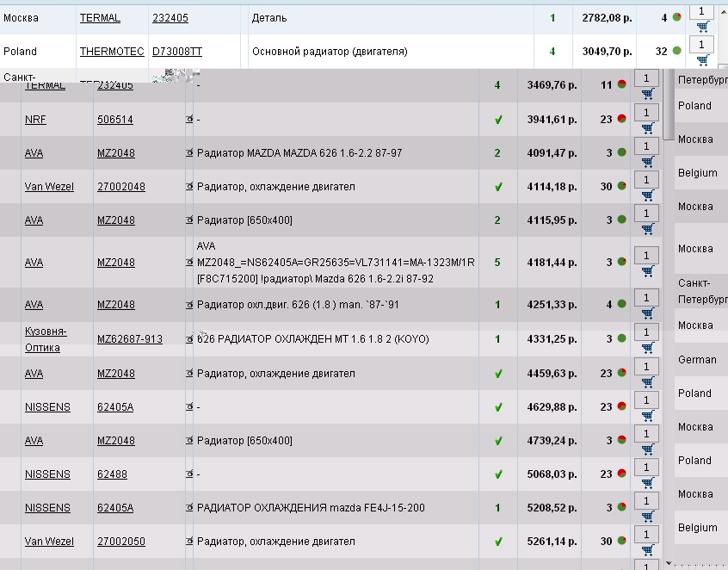Add Van Wezel 27002050 to the cart

click(x=648, y=549)
